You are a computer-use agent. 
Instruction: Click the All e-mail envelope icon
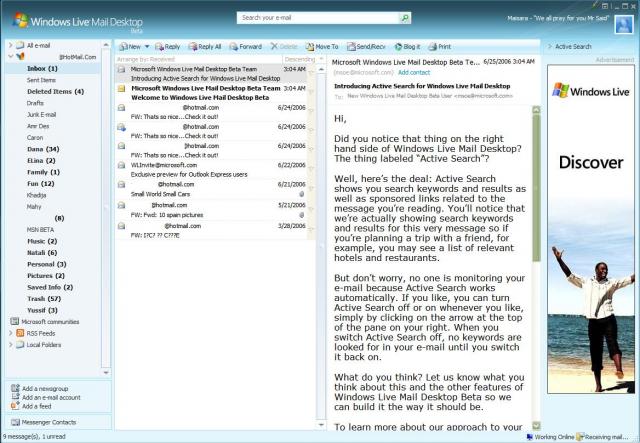click(x=20, y=45)
